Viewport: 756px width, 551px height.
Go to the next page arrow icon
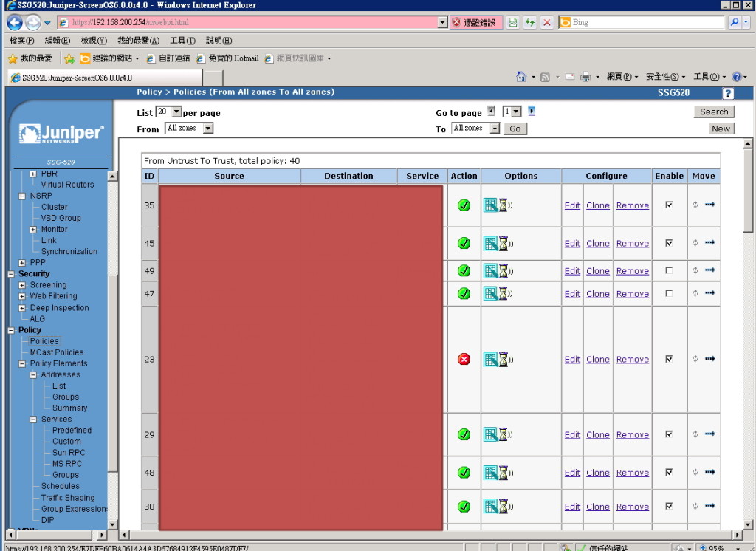click(532, 112)
